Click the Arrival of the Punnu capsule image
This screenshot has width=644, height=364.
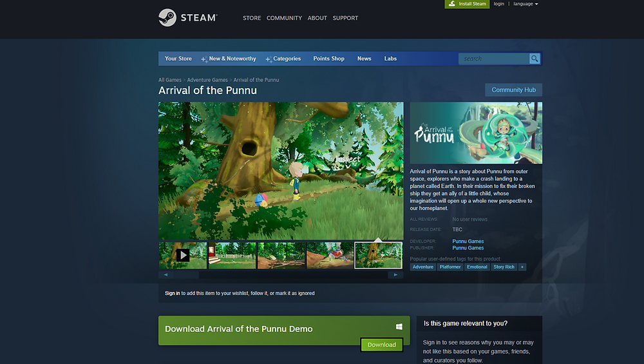click(x=476, y=133)
